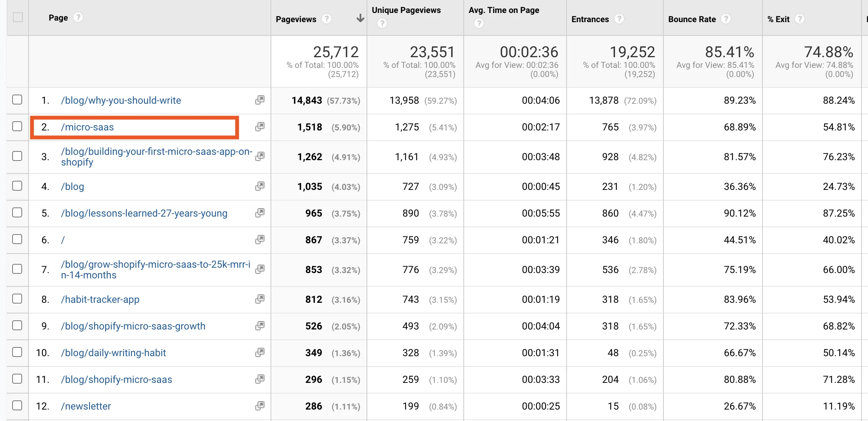Tick the checkbox for /newsletter row
Image resolution: width=868 pixels, height=421 pixels.
(x=17, y=405)
